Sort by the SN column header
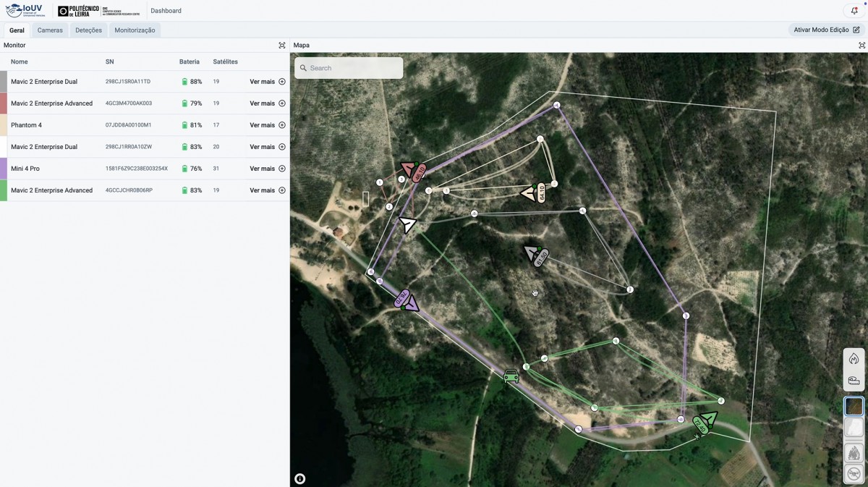The width and height of the screenshot is (868, 487). [110, 62]
